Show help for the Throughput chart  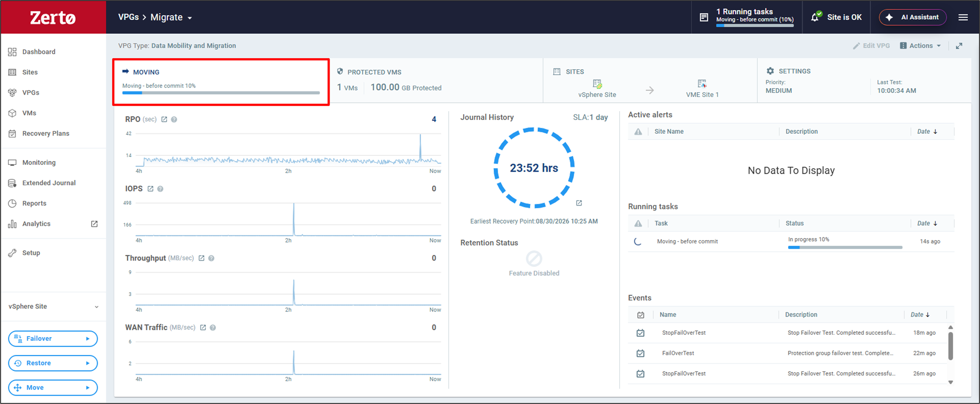[x=212, y=258]
